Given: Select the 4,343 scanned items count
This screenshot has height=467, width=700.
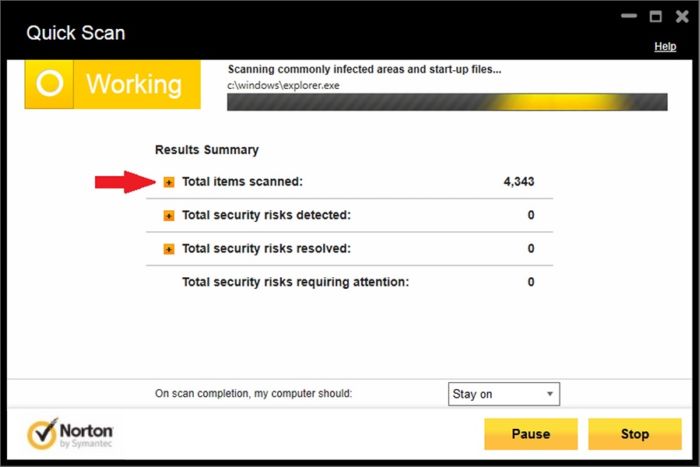Looking at the screenshot, I should 519,182.
